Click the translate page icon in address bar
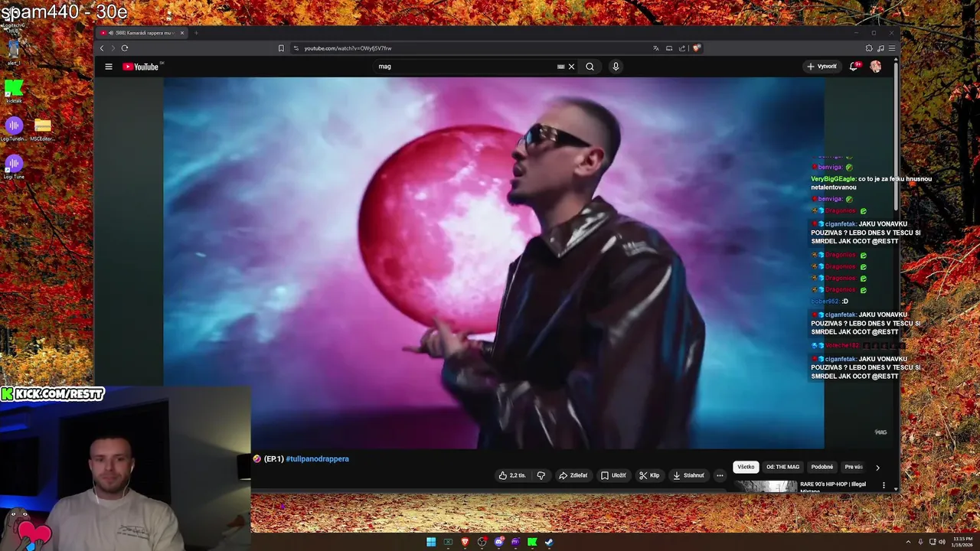The height and width of the screenshot is (551, 980). 656,48
